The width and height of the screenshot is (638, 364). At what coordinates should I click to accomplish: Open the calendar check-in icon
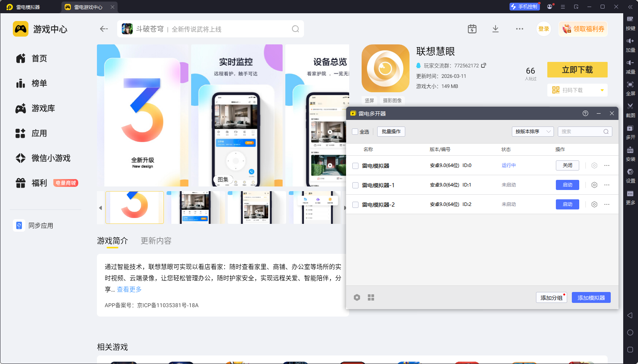pos(472,29)
